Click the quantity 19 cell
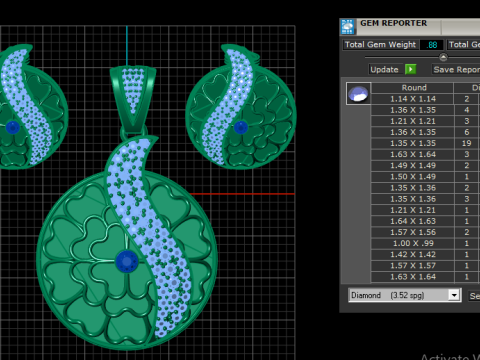Image resolution: width=480 pixels, height=360 pixels. 467,143
